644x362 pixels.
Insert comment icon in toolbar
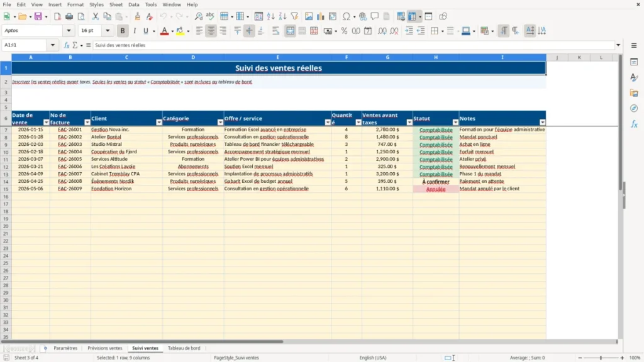pos(375,16)
